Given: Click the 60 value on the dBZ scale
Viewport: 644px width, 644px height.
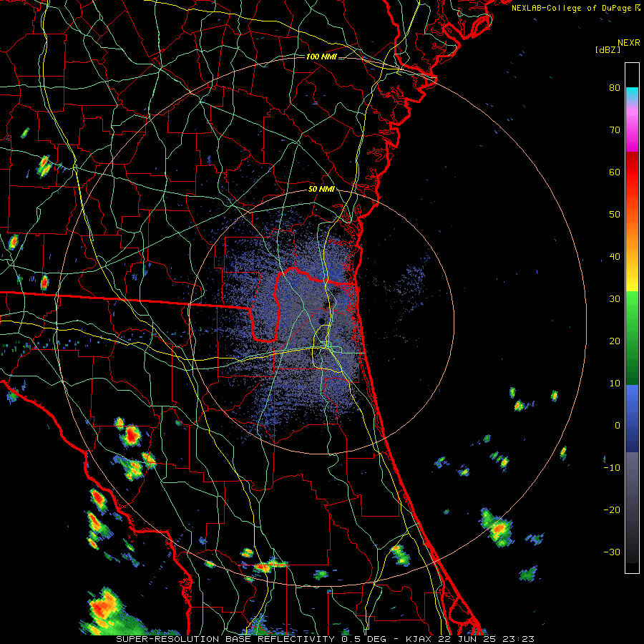Looking at the screenshot, I should click(615, 172).
